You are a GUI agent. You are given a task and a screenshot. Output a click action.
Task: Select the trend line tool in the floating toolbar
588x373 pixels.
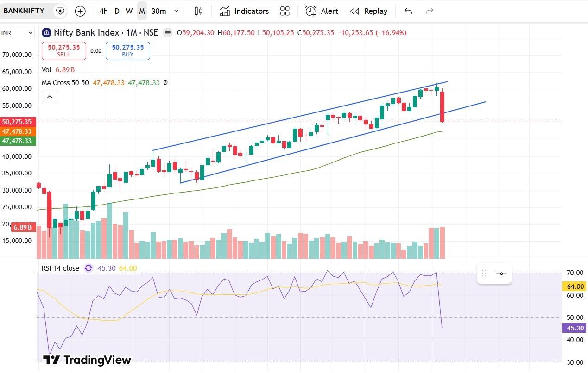point(501,274)
